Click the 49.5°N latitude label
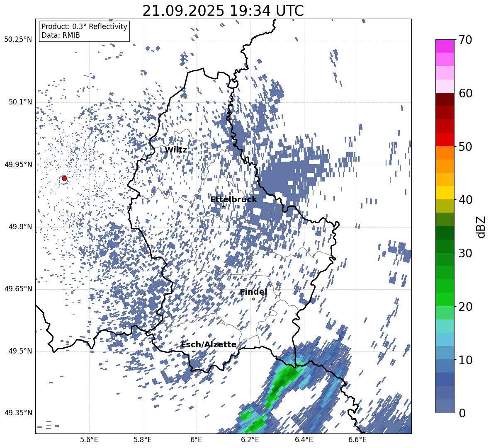 point(21,351)
